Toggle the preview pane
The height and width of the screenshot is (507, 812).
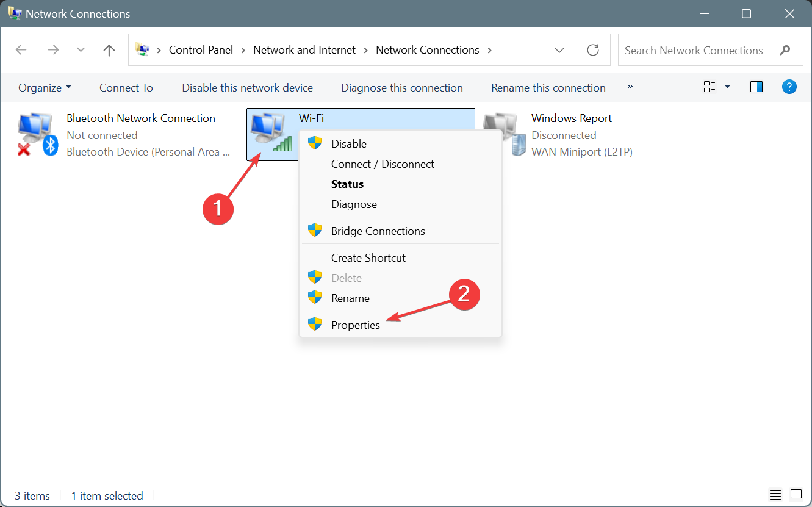756,87
